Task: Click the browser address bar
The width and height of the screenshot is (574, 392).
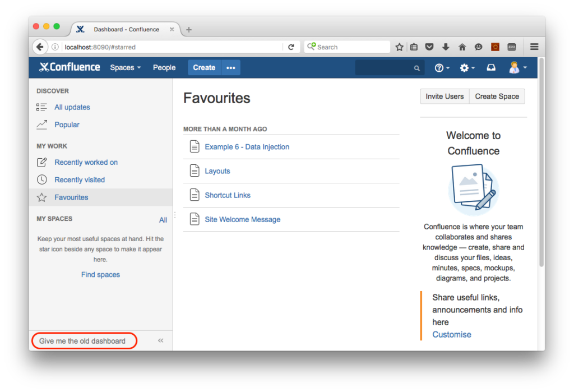Action: point(172,47)
